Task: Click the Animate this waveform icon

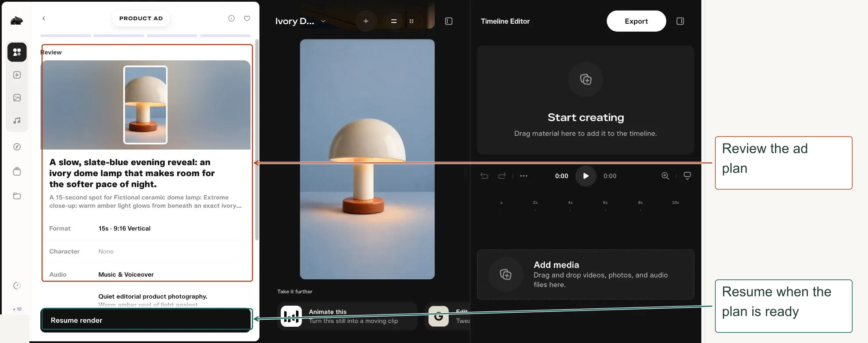Action: coord(291,316)
